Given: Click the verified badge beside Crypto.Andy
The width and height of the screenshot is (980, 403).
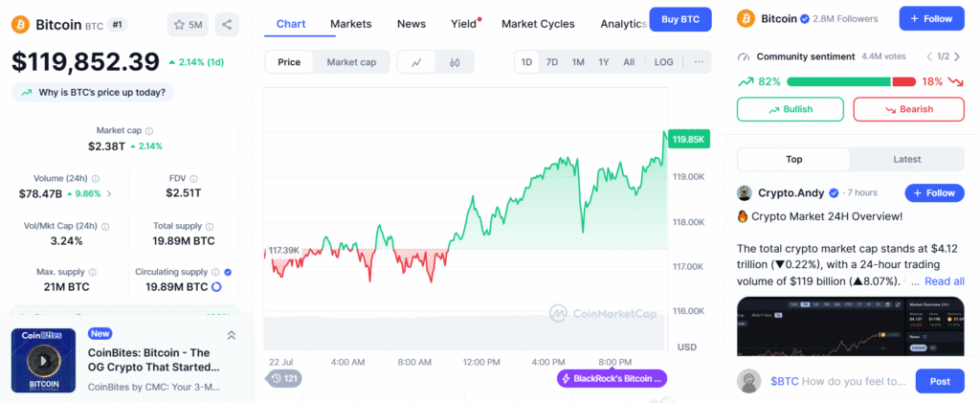Looking at the screenshot, I should click(834, 193).
